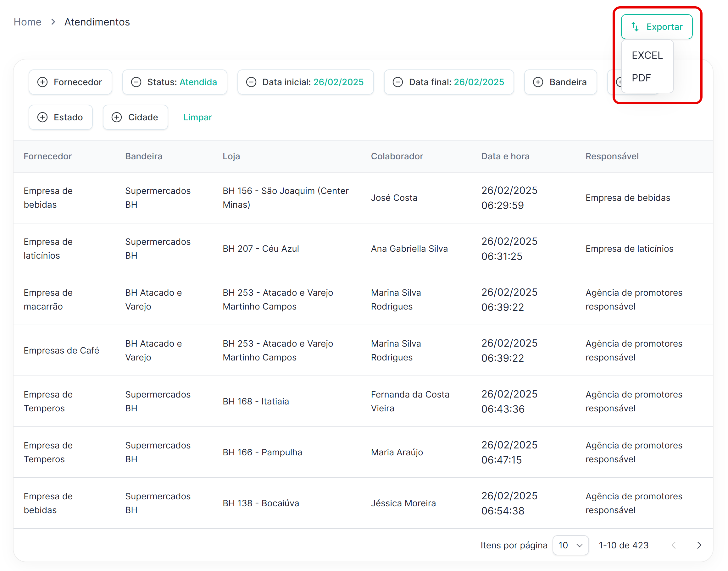Choose EXCEL export option

(647, 55)
